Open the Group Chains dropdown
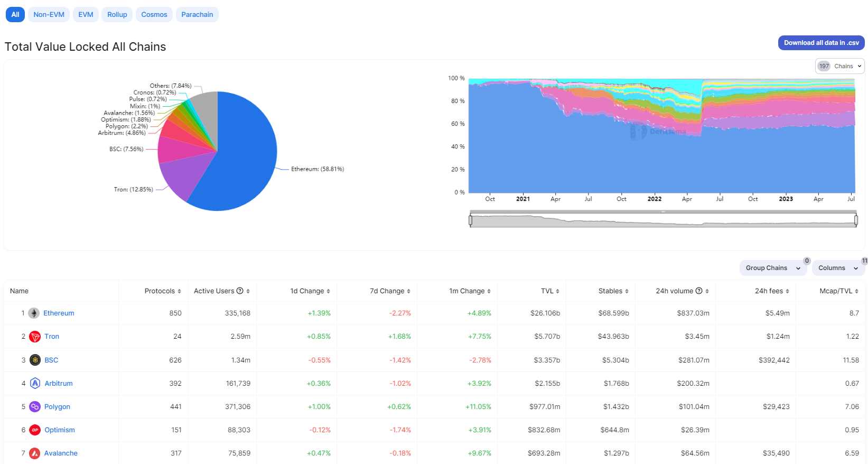868x464 pixels. (x=772, y=268)
